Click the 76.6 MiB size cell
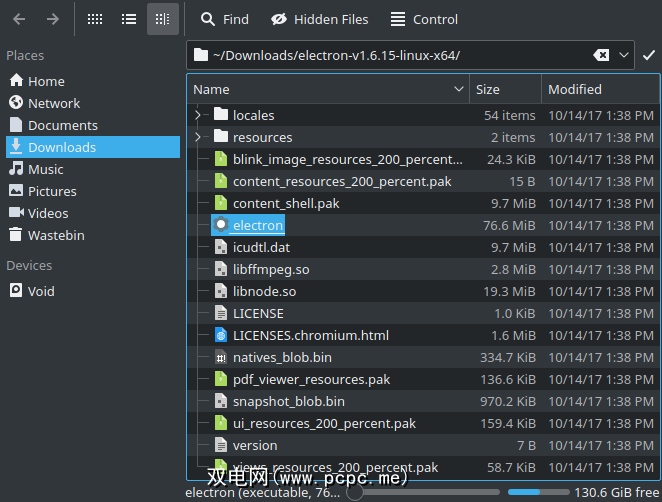This screenshot has width=662, height=502. 509,225
